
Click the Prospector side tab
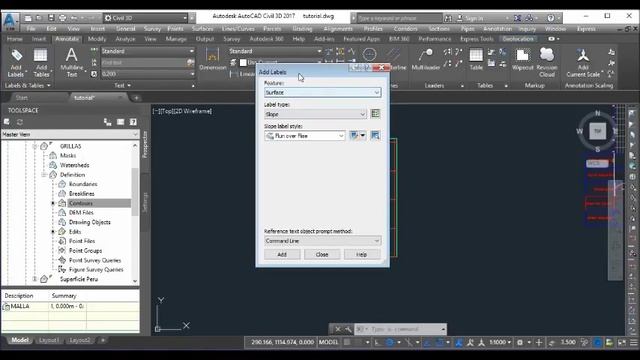(144, 145)
